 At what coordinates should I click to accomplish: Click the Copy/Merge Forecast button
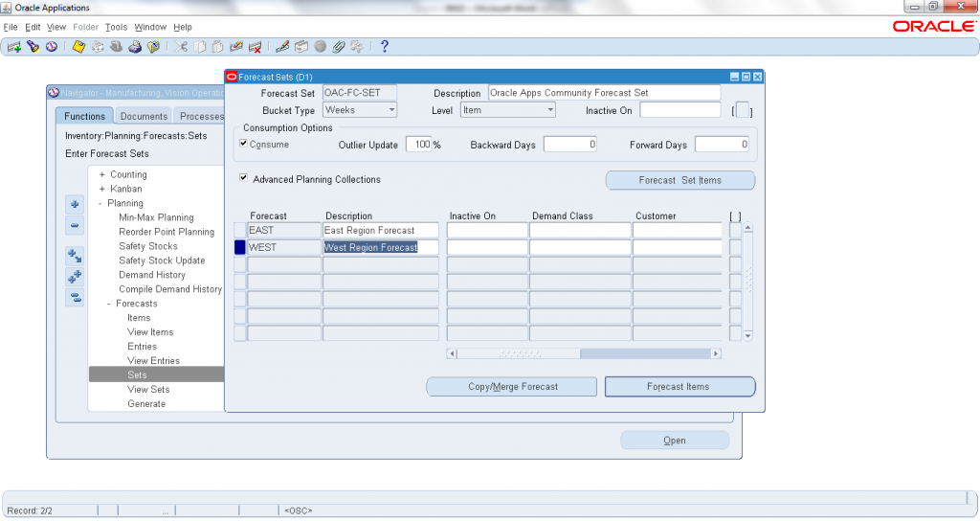point(512,386)
